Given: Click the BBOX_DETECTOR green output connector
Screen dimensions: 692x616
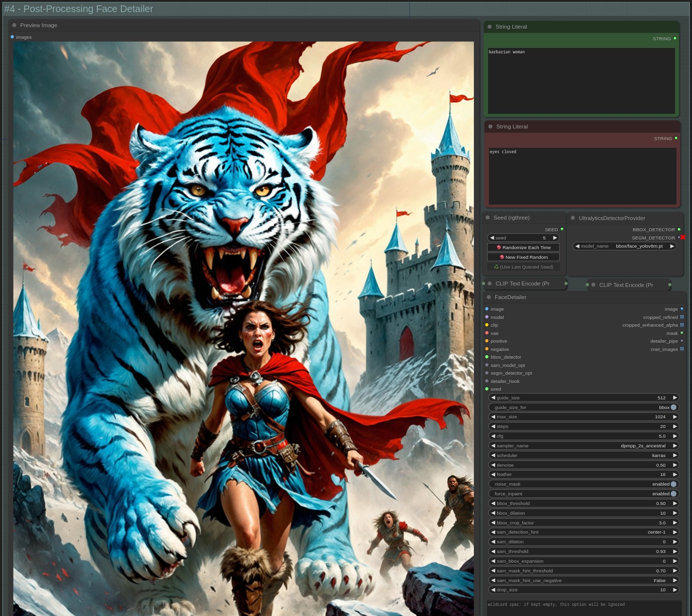Looking at the screenshot, I should [679, 230].
